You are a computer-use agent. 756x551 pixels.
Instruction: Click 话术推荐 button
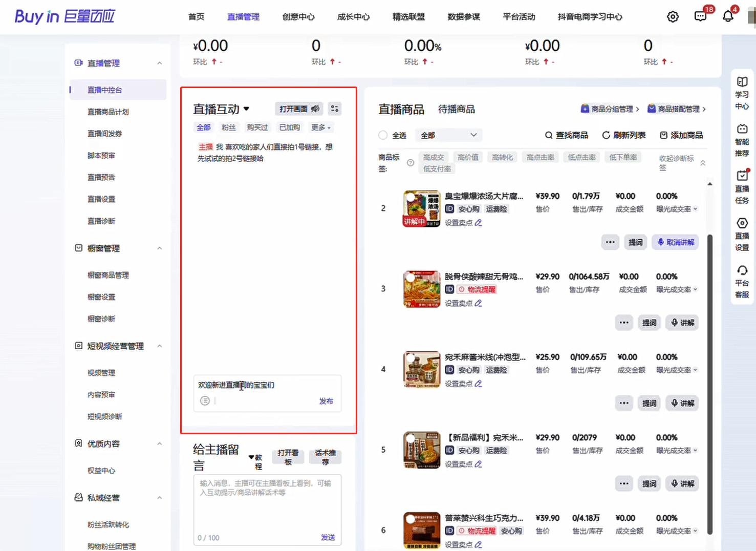click(x=325, y=457)
